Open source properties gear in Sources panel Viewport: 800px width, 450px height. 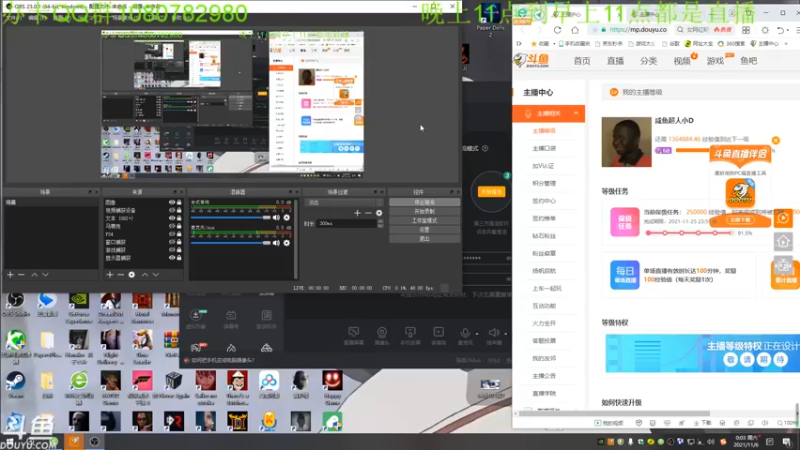point(132,274)
